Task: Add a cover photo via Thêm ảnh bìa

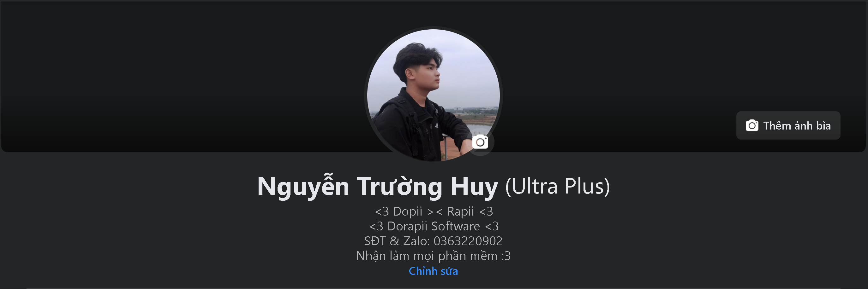Action: (788, 125)
